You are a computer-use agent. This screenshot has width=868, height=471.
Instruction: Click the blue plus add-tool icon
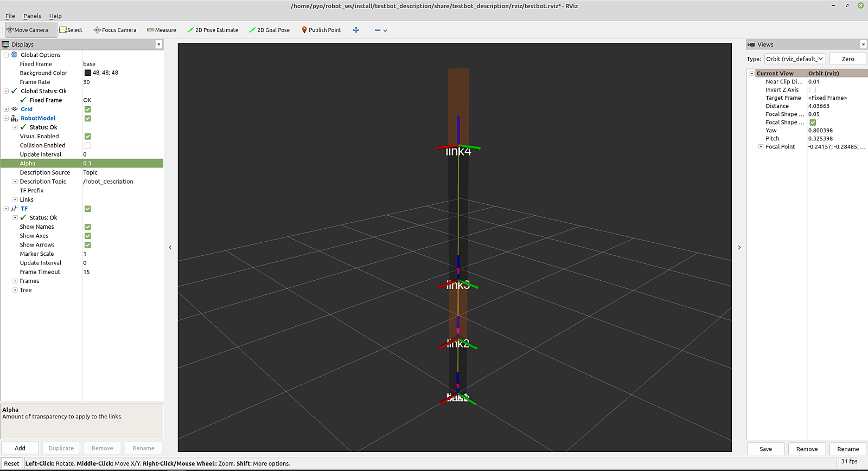356,30
